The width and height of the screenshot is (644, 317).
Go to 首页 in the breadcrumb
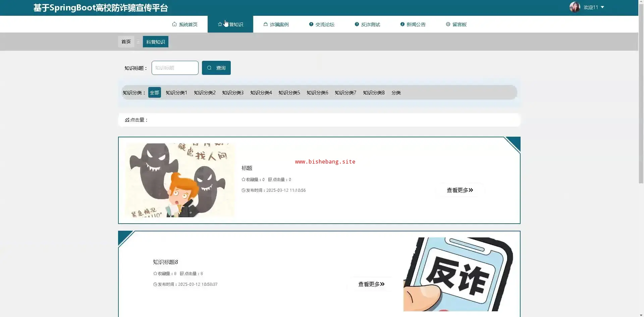(x=126, y=42)
